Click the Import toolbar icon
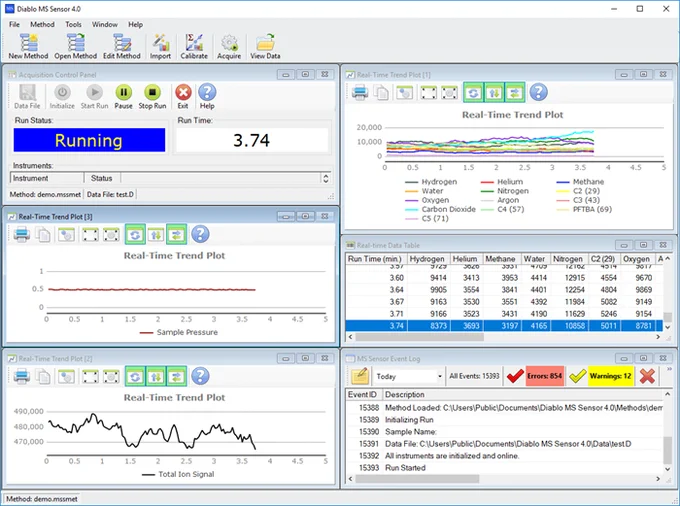 click(160, 46)
